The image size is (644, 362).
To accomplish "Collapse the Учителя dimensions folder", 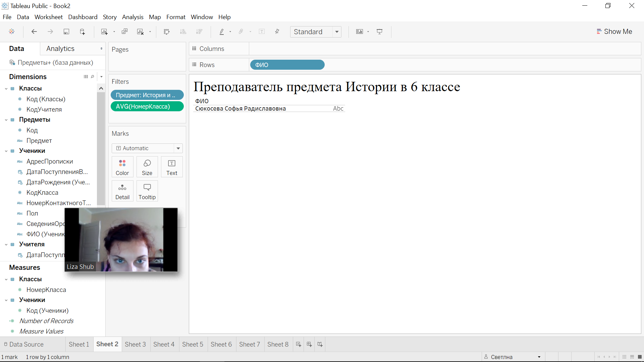I will [6, 244].
